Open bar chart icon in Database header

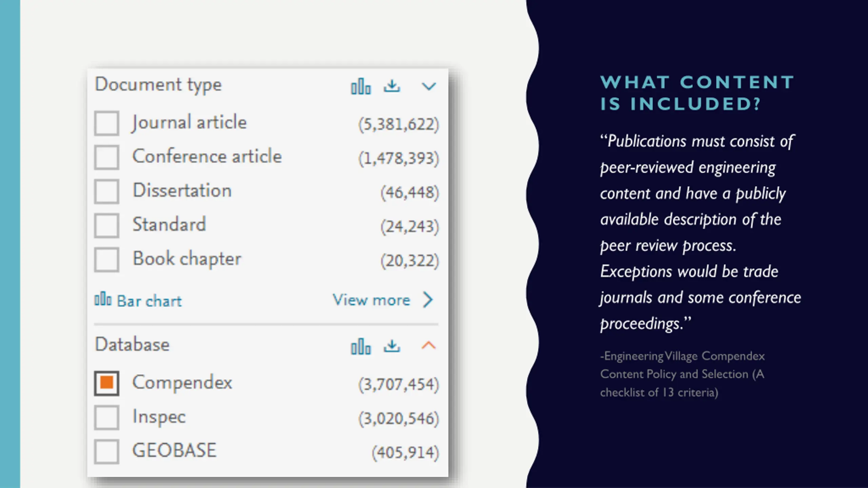[361, 346]
